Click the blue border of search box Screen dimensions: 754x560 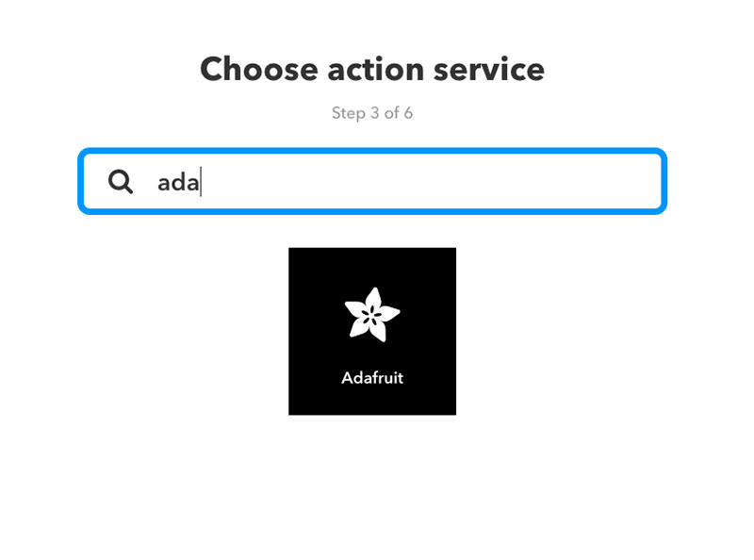click(372, 151)
